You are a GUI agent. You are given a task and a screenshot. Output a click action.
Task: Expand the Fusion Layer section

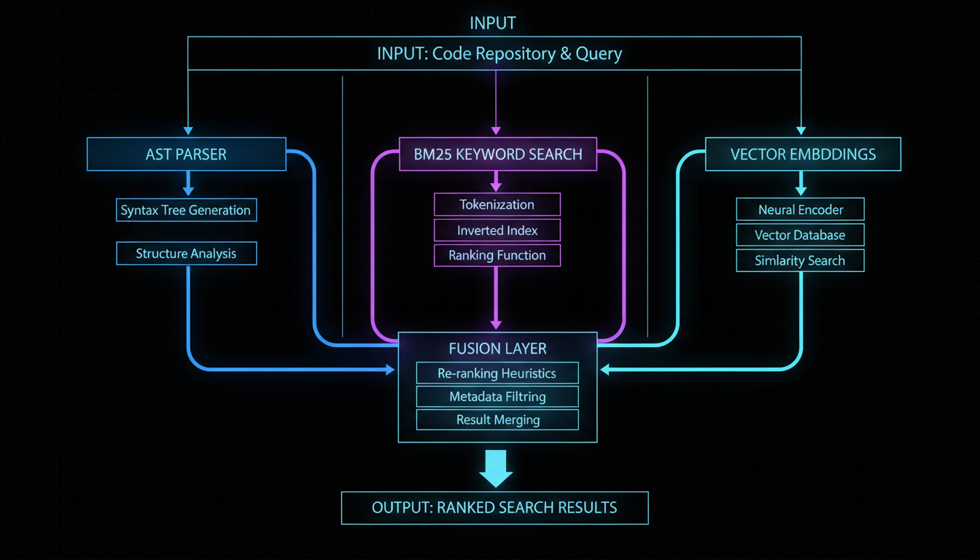point(497,349)
